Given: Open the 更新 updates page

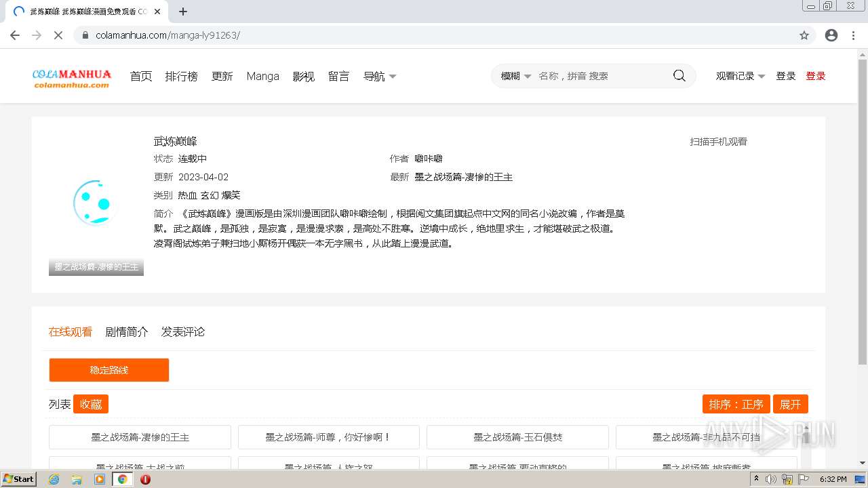Looking at the screenshot, I should [222, 77].
